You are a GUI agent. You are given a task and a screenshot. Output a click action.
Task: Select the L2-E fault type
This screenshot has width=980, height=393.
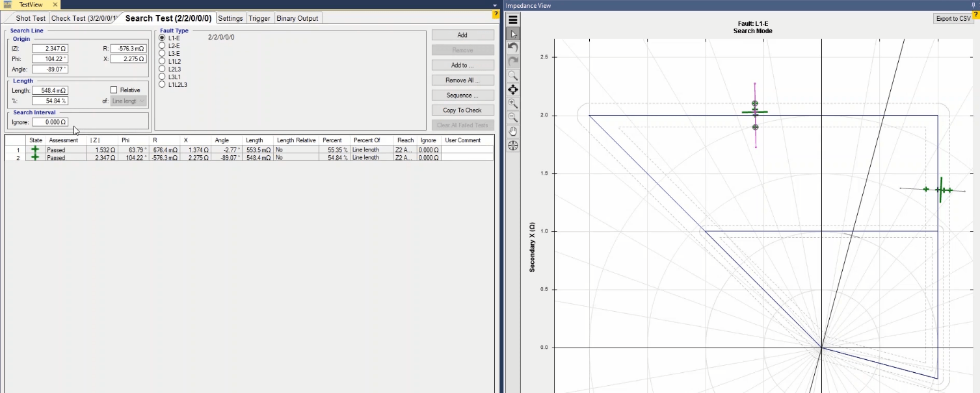(163, 46)
